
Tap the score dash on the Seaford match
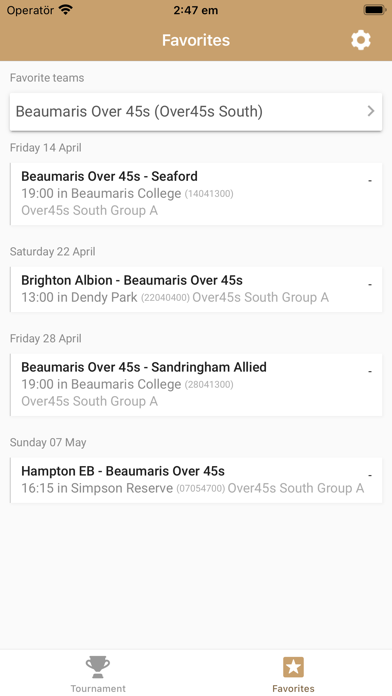click(x=370, y=181)
